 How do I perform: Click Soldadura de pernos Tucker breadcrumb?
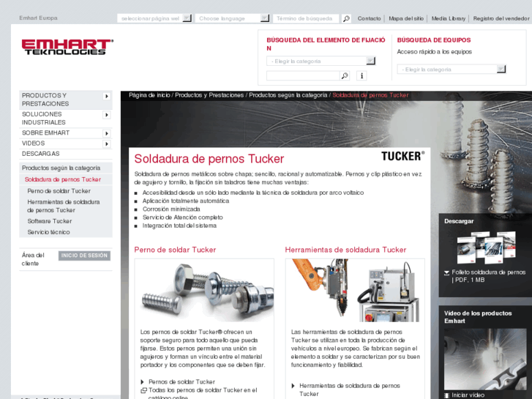point(370,95)
